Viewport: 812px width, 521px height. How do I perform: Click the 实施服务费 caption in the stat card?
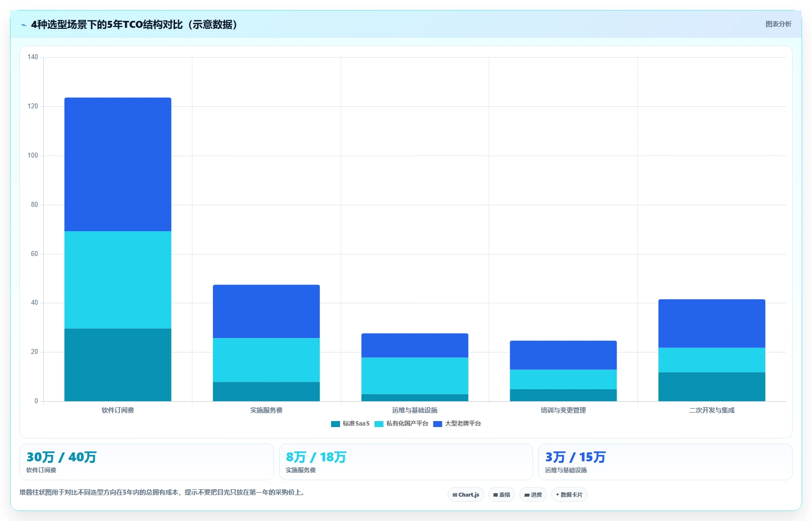pos(301,470)
